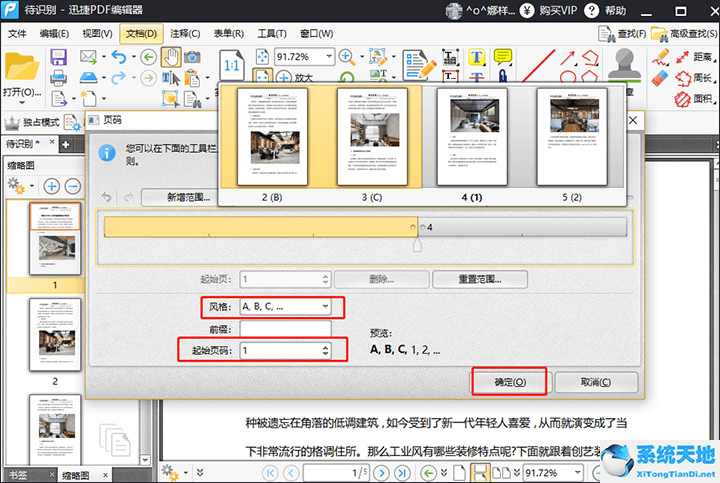This screenshot has width=720, height=483.
Task: Open the 工具(T) menu
Action: tap(272, 34)
